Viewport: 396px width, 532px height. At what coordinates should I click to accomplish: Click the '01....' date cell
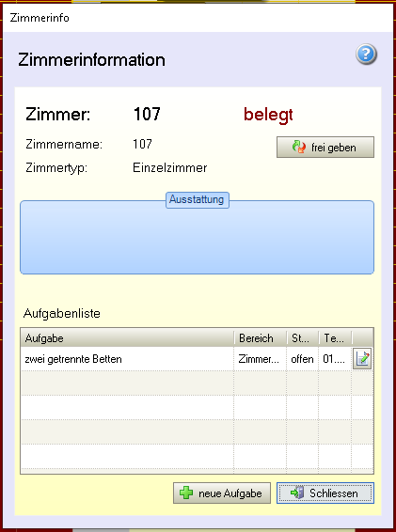(334, 359)
